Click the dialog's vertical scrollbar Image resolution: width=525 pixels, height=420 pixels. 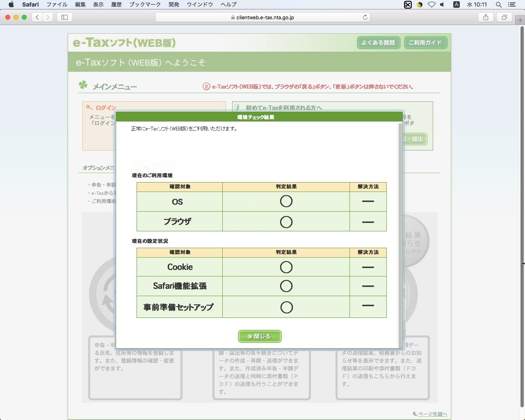tap(400, 235)
